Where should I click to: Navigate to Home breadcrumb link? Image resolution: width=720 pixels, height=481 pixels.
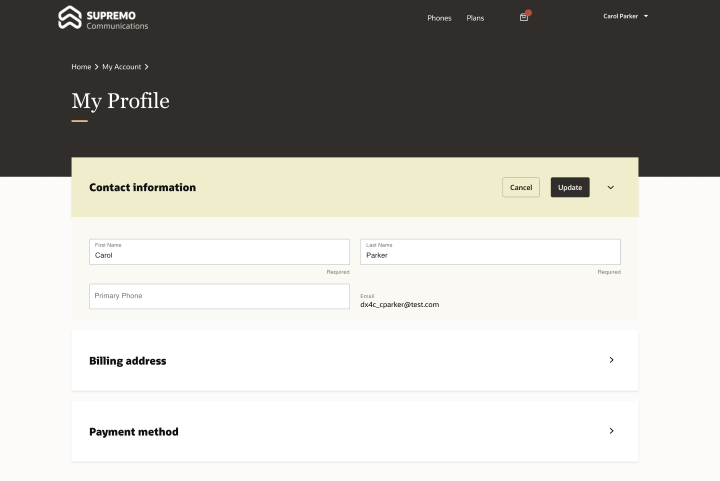[x=81, y=67]
